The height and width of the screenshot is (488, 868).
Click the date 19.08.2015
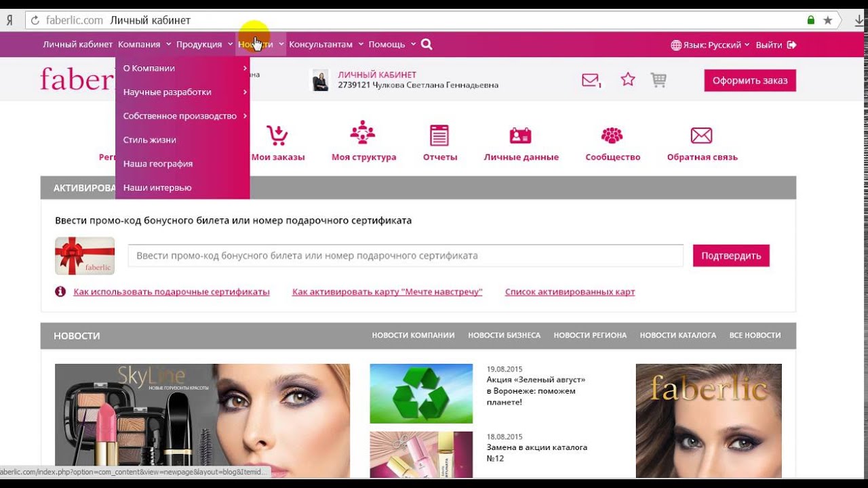(505, 369)
